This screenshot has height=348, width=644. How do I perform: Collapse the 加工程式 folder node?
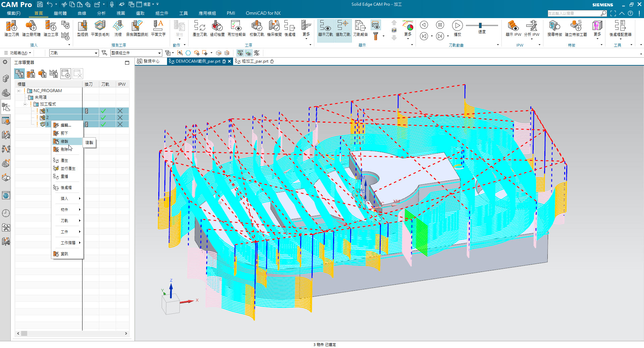[x=25, y=104]
